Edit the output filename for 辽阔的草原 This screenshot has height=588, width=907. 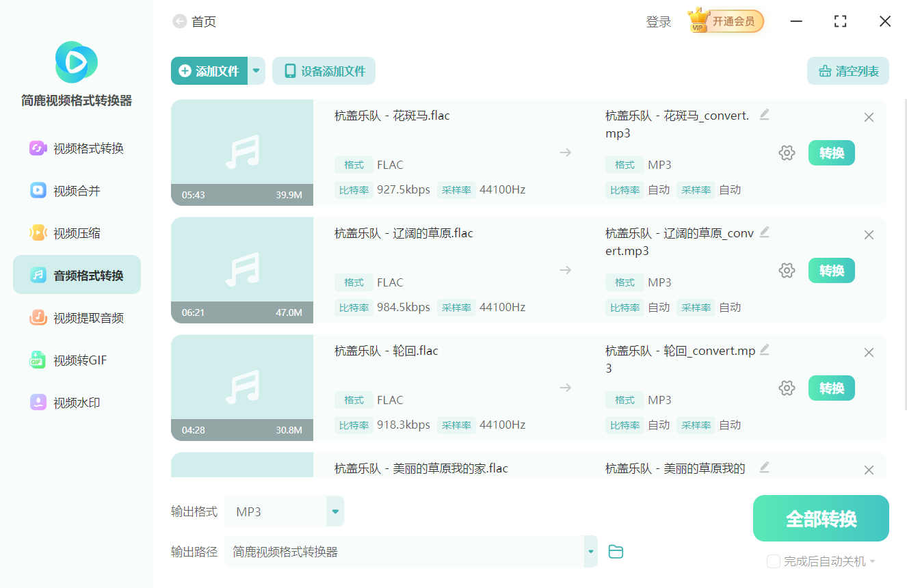[764, 234]
